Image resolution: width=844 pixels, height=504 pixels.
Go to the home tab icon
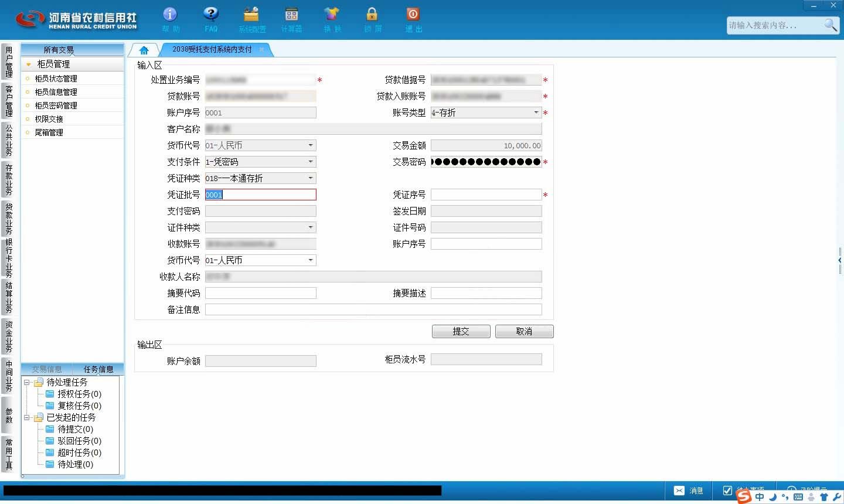[x=144, y=50]
